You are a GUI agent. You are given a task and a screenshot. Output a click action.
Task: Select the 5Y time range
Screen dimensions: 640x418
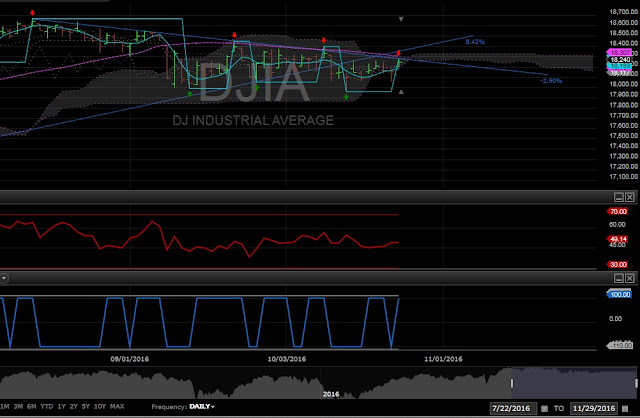pos(86,407)
